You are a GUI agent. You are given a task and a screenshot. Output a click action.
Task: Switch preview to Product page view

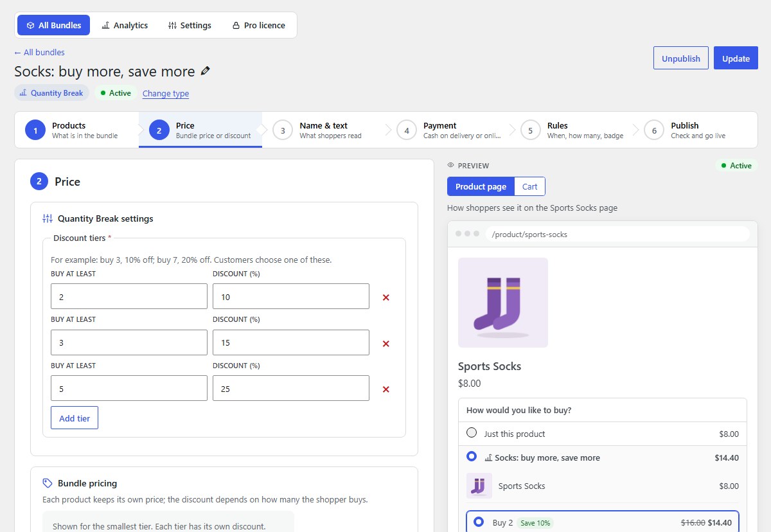(x=481, y=186)
